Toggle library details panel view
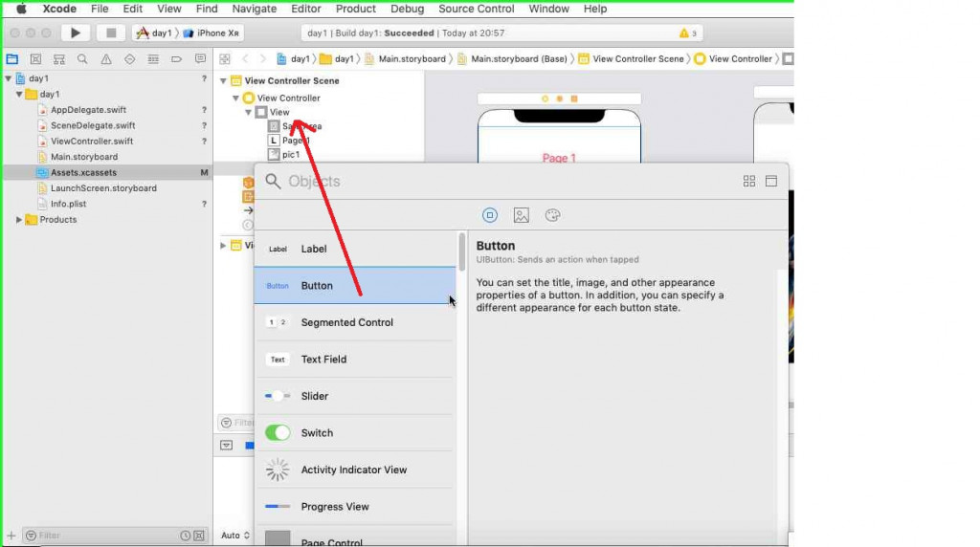The width and height of the screenshot is (980, 547). [771, 181]
